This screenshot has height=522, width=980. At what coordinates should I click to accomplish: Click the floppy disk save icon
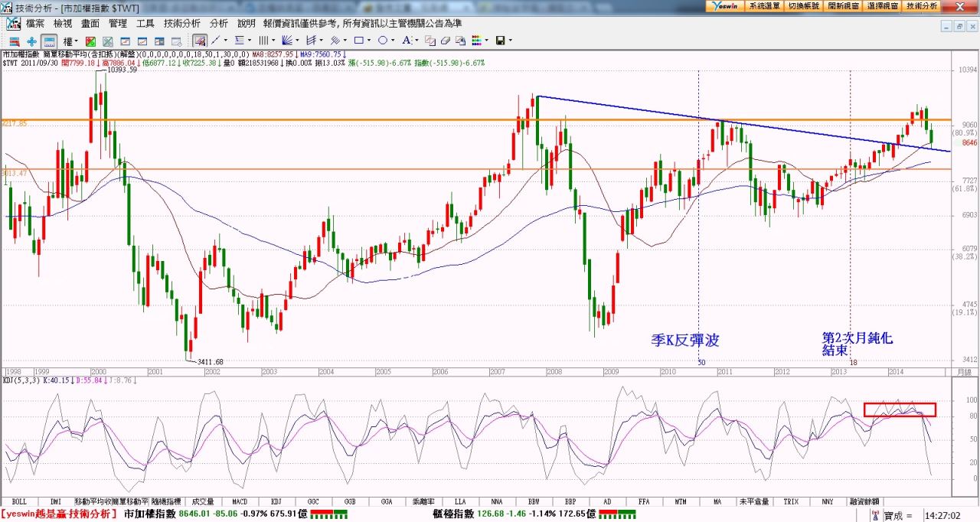click(x=499, y=41)
